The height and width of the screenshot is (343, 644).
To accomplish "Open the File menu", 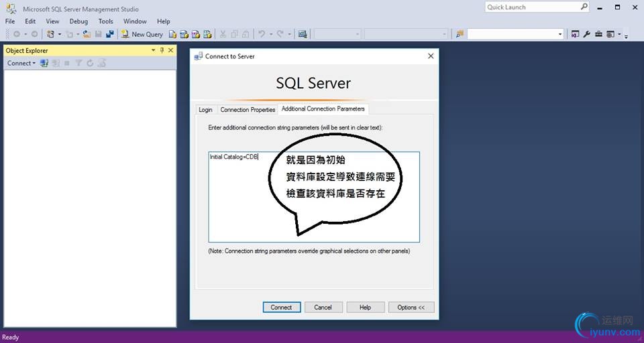I will coord(10,21).
